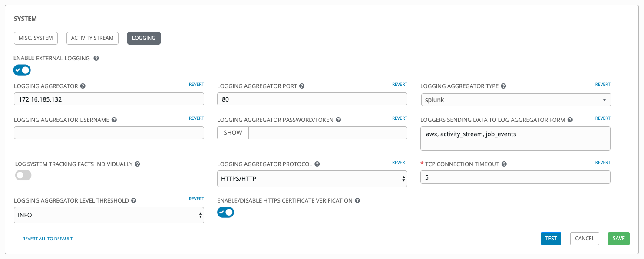The image size is (644, 259).
Task: Click help icon beside Logging Aggregator Password/Token
Action: (338, 120)
